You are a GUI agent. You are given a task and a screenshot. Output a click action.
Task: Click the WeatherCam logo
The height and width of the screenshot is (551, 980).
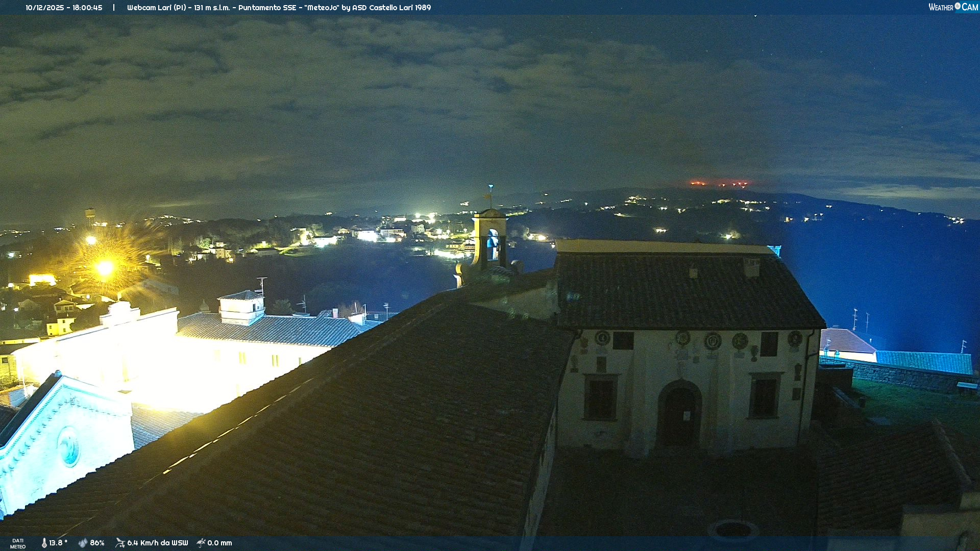(953, 7)
